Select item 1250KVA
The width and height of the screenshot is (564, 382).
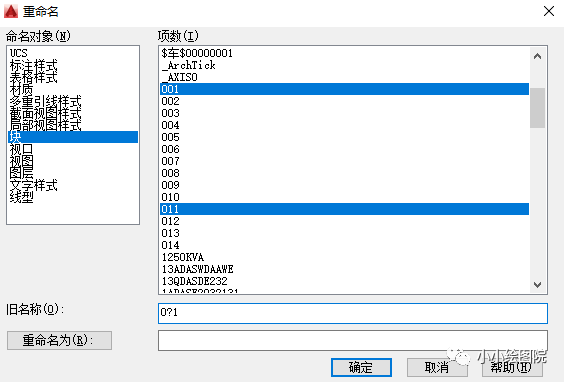point(344,257)
